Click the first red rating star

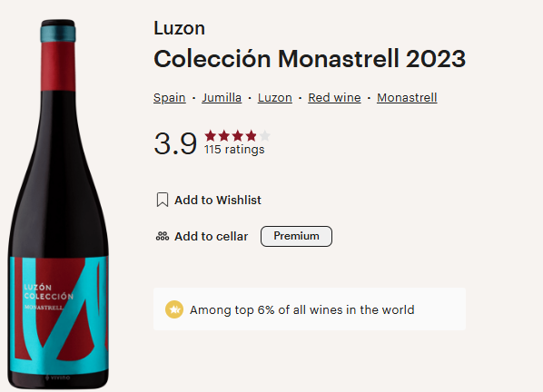click(x=211, y=135)
